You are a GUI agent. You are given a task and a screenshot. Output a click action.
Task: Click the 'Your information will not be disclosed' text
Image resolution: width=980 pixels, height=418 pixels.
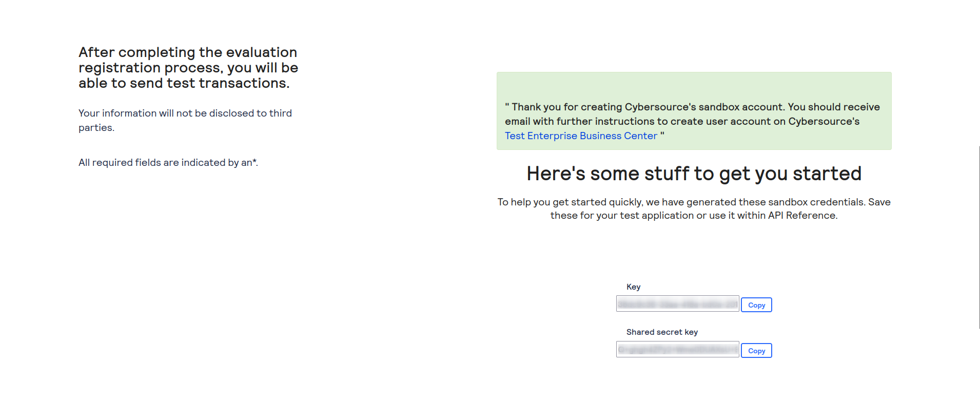[185, 120]
